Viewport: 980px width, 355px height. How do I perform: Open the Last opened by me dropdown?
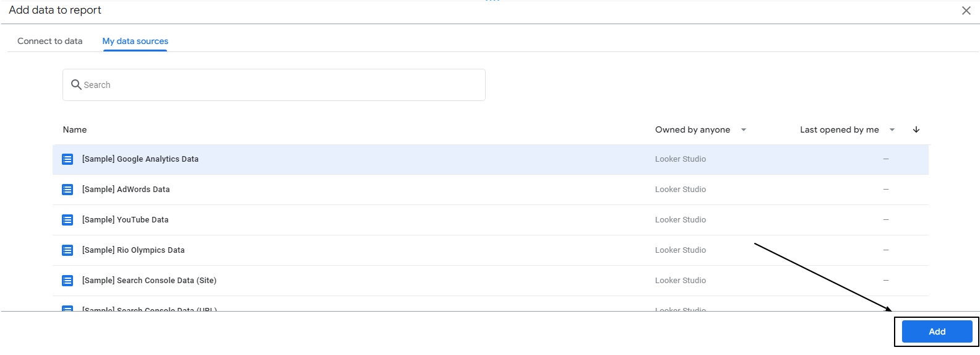[x=848, y=129]
